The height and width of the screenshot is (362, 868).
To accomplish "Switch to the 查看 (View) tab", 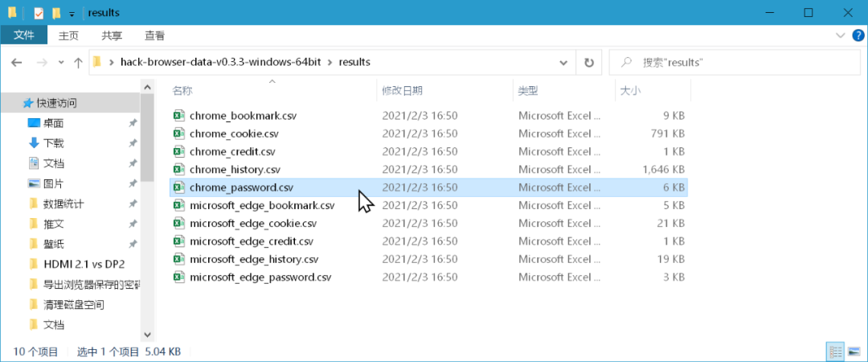I will (154, 35).
